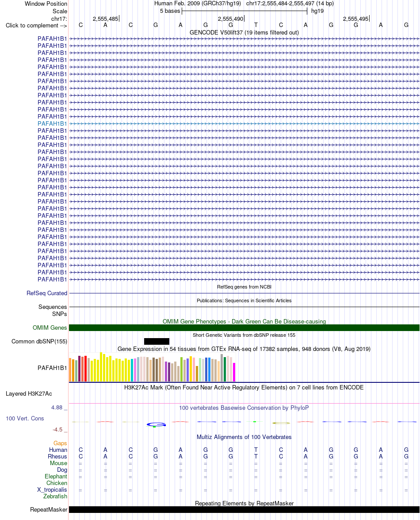420x520 pixels.
Task: Open 'Short Genetic Variants from dbSNP release 155' title
Action: click(x=244, y=335)
